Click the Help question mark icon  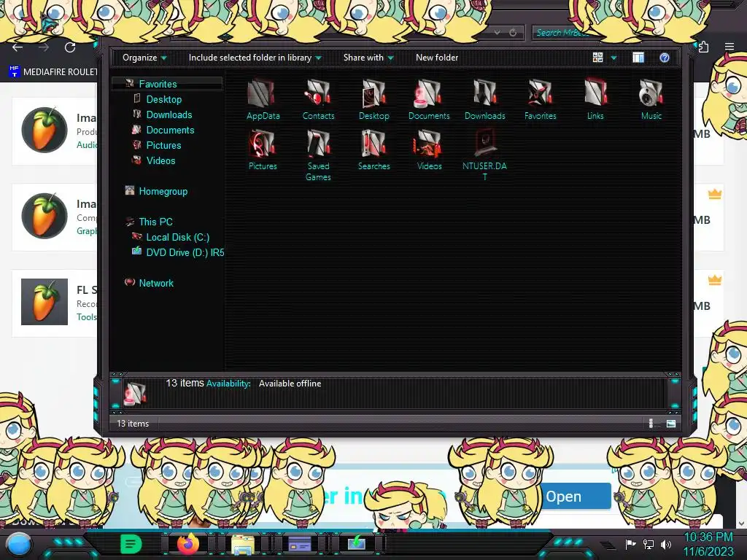[664, 58]
